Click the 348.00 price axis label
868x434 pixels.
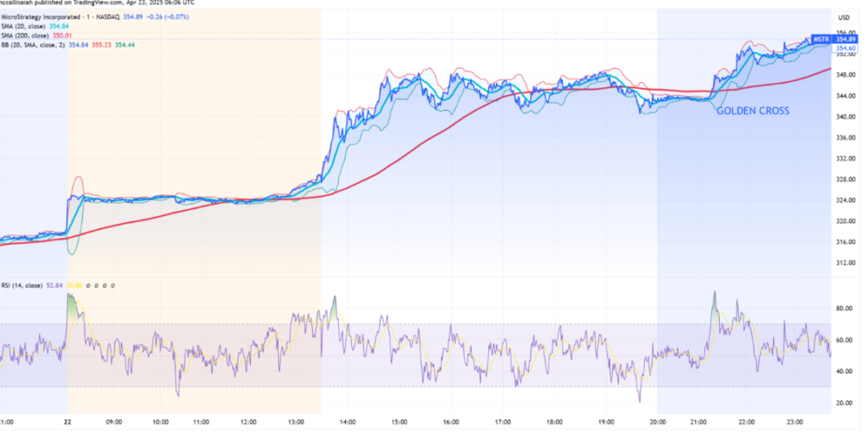click(845, 75)
